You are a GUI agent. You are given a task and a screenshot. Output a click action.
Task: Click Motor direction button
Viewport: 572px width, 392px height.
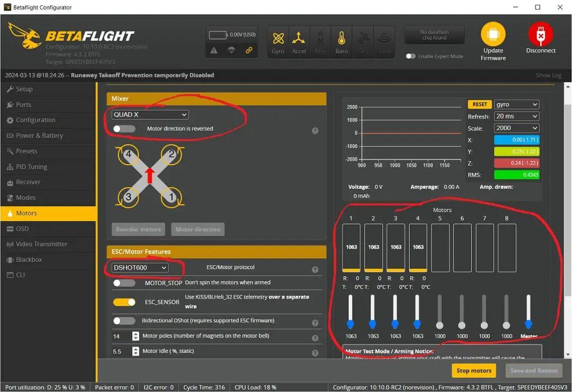(x=198, y=230)
